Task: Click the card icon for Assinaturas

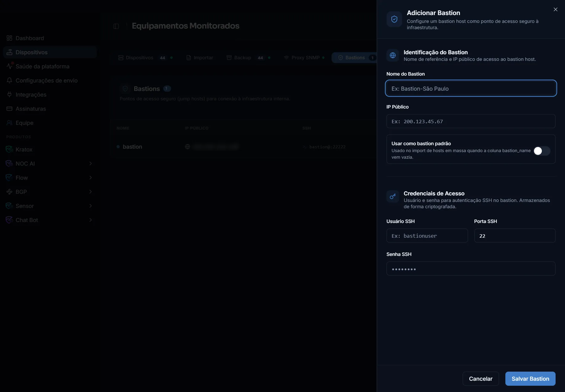Action: 9,109
